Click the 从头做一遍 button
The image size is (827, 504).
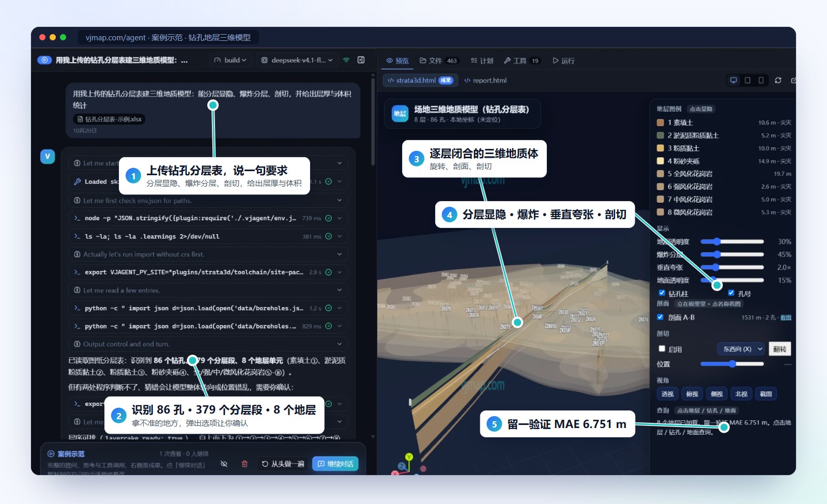click(283, 464)
